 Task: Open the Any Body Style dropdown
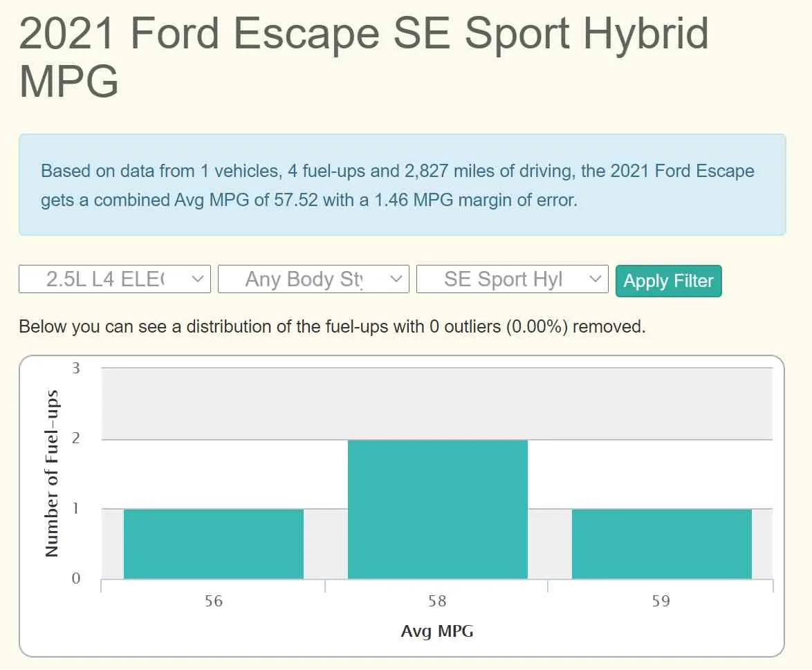(313, 279)
